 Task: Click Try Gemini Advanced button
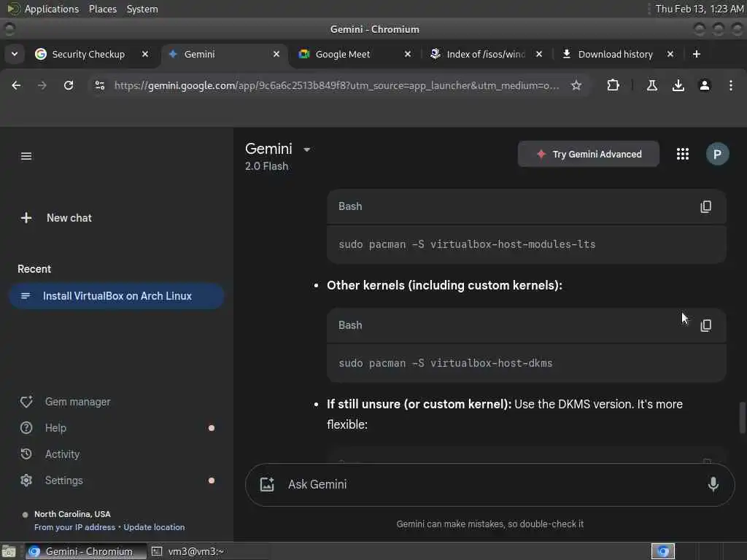[589, 154]
